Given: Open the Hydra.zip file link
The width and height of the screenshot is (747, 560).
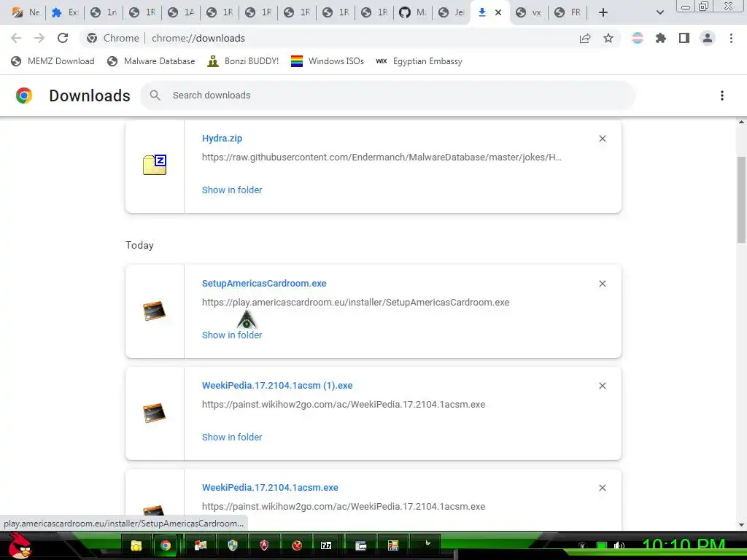Looking at the screenshot, I should 222,139.
